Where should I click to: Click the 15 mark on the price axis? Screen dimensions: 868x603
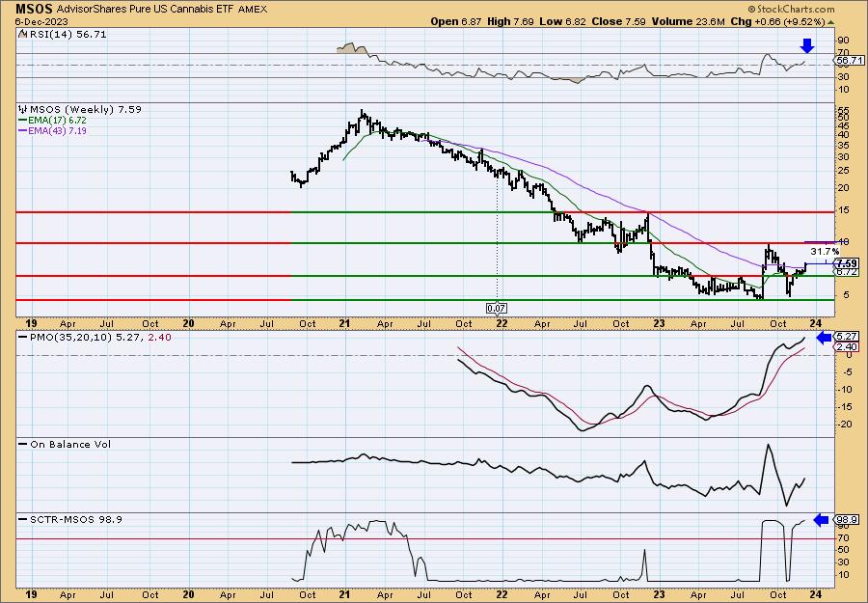pyautogui.click(x=842, y=211)
